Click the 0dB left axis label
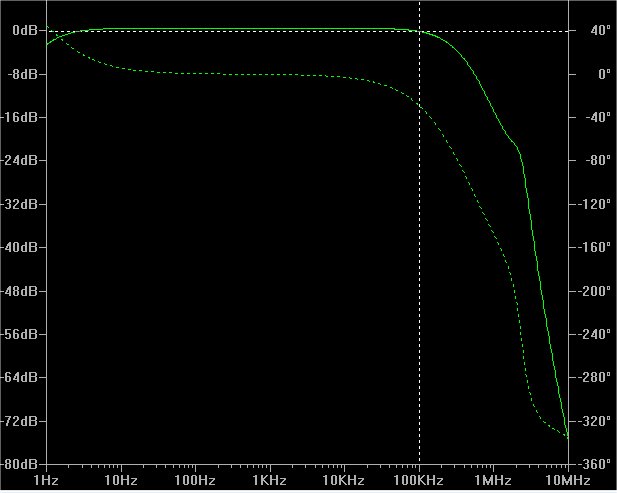 coord(24,30)
